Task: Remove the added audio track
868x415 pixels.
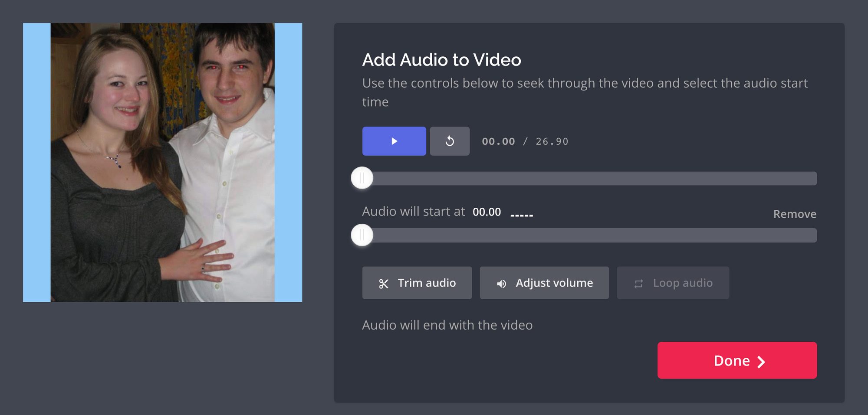Action: tap(795, 214)
